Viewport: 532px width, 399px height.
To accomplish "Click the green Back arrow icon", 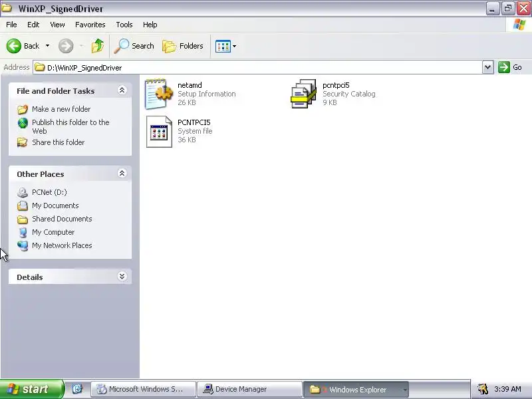I will [x=14, y=46].
